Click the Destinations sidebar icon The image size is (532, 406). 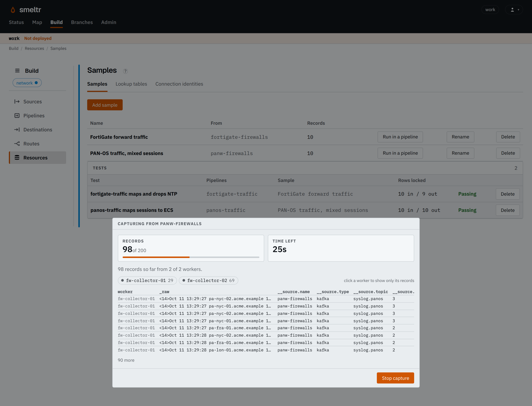[17, 130]
